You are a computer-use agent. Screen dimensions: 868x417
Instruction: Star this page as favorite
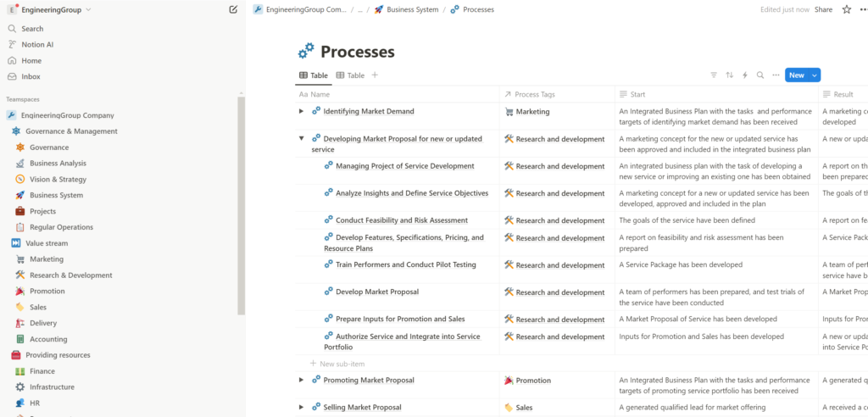[846, 9]
